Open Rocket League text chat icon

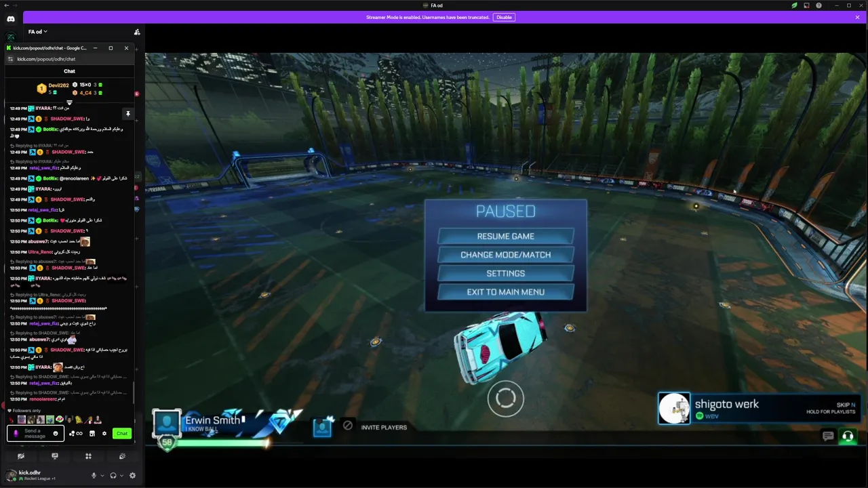(828, 436)
